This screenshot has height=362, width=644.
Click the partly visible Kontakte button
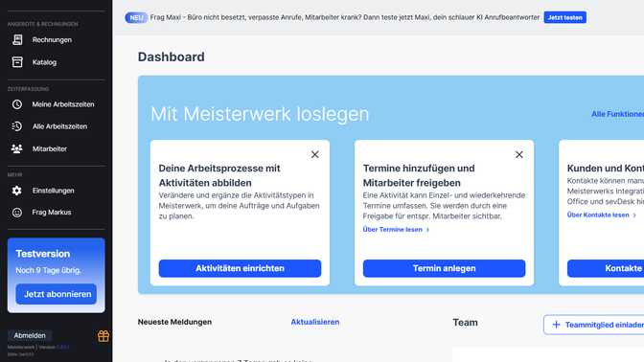coord(606,268)
